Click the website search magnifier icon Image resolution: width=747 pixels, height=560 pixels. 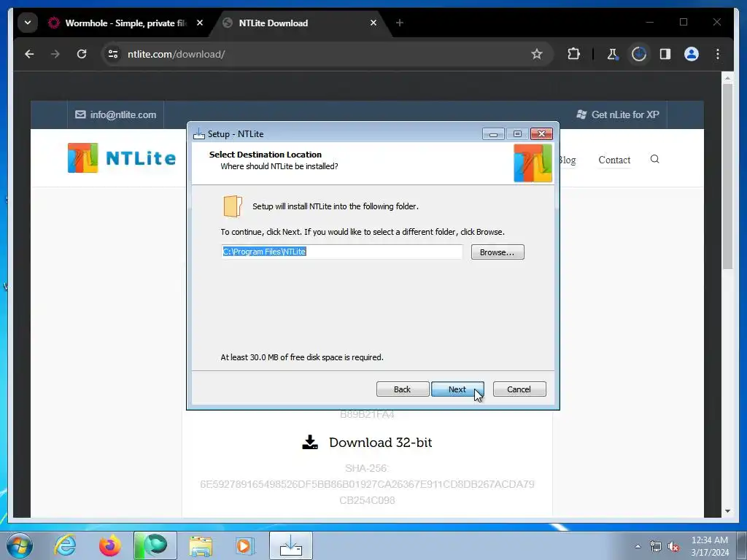point(654,159)
